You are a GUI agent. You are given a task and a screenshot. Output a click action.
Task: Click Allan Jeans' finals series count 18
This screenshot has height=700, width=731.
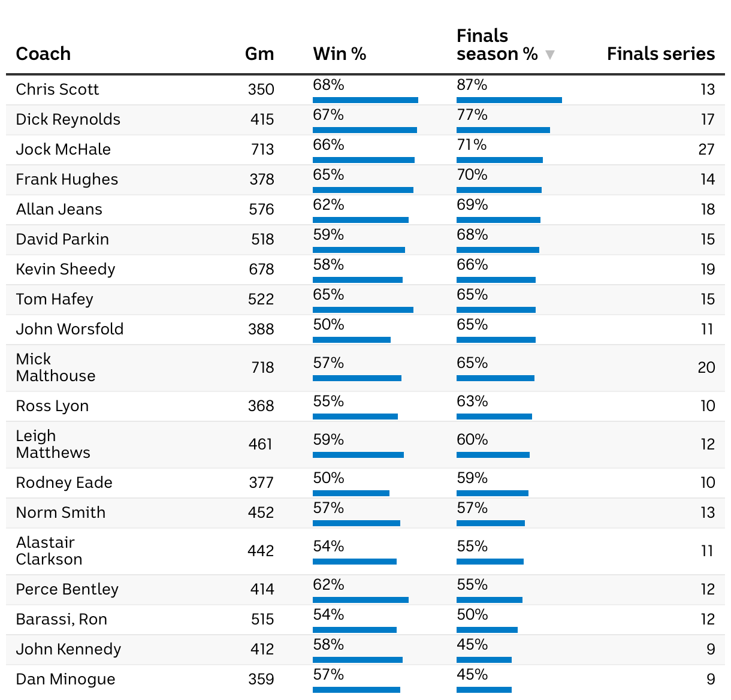pos(708,209)
